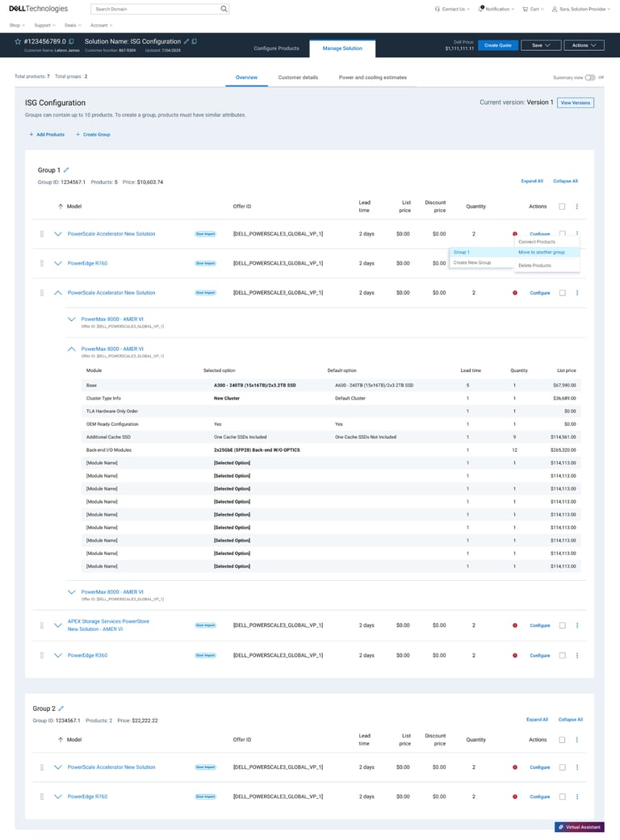Open kebab menu for Group 2 PowerEdge R760
Viewport: 620px width, 840px height.
point(577,796)
